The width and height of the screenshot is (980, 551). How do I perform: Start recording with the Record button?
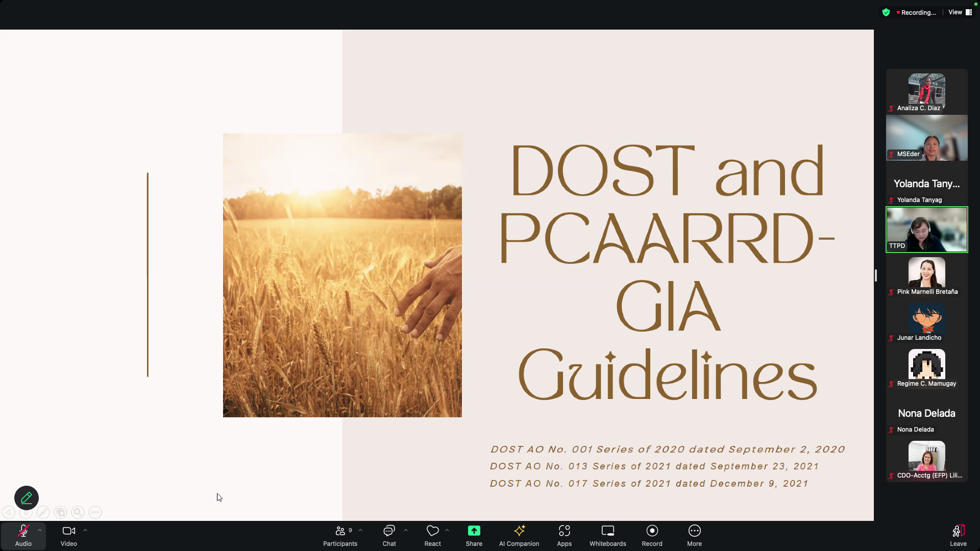tap(652, 535)
